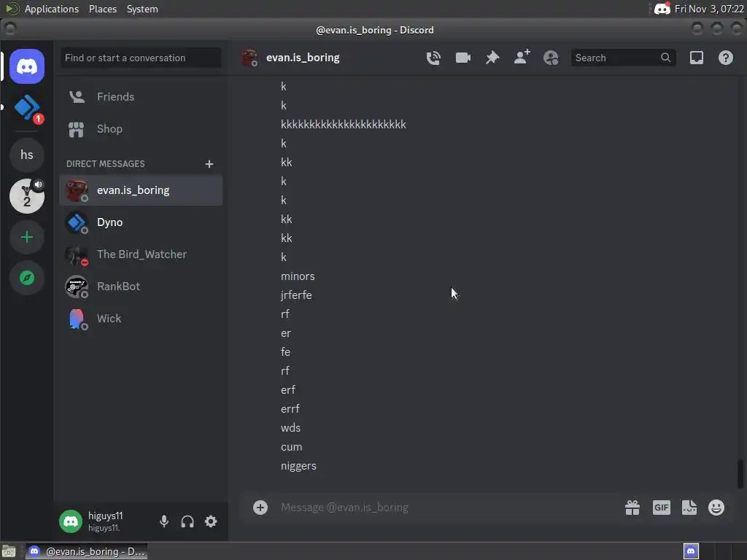
Task: Click the higuys11 user panel avatar
Action: pyautogui.click(x=71, y=521)
